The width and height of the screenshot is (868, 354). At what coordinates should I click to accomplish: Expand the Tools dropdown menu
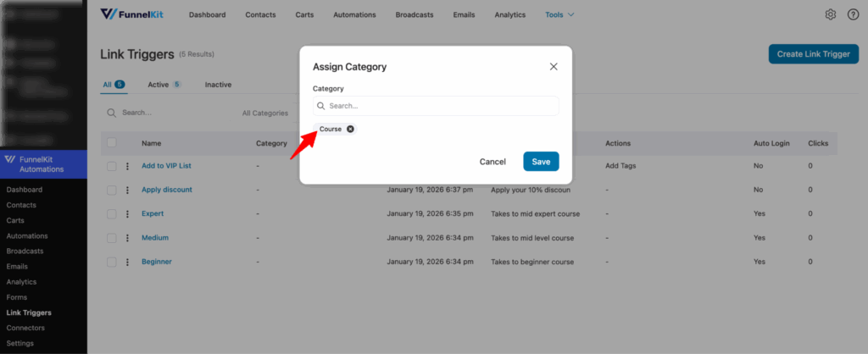coord(559,15)
